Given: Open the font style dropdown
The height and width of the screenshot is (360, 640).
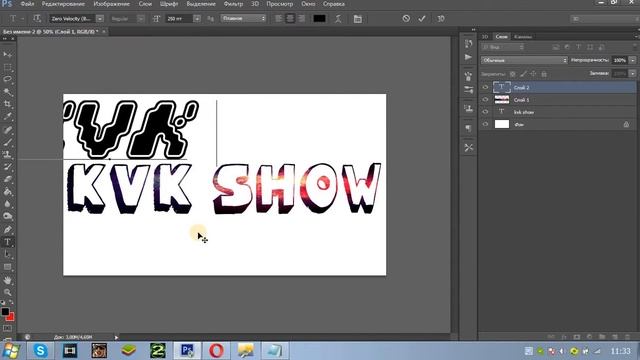Looking at the screenshot, I should coord(140,19).
